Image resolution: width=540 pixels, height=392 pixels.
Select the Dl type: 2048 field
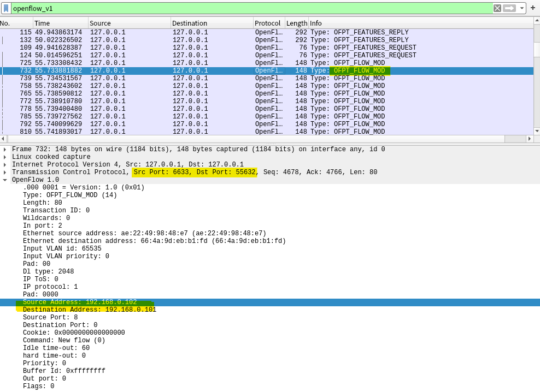point(48,271)
